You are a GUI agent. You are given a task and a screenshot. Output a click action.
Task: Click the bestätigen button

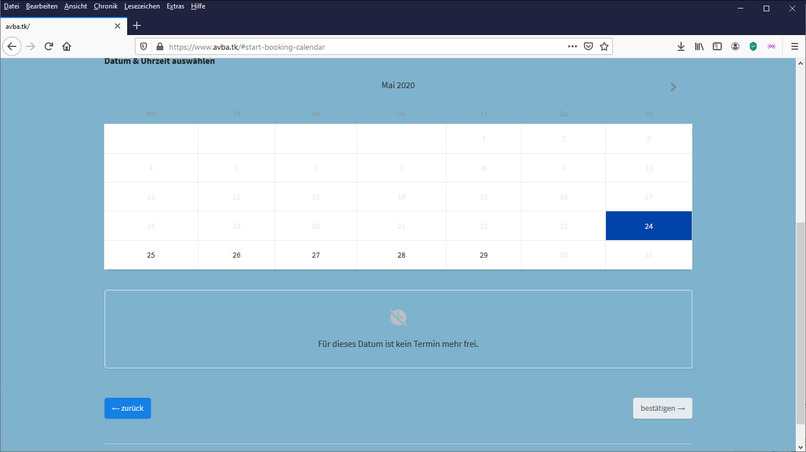pos(663,408)
